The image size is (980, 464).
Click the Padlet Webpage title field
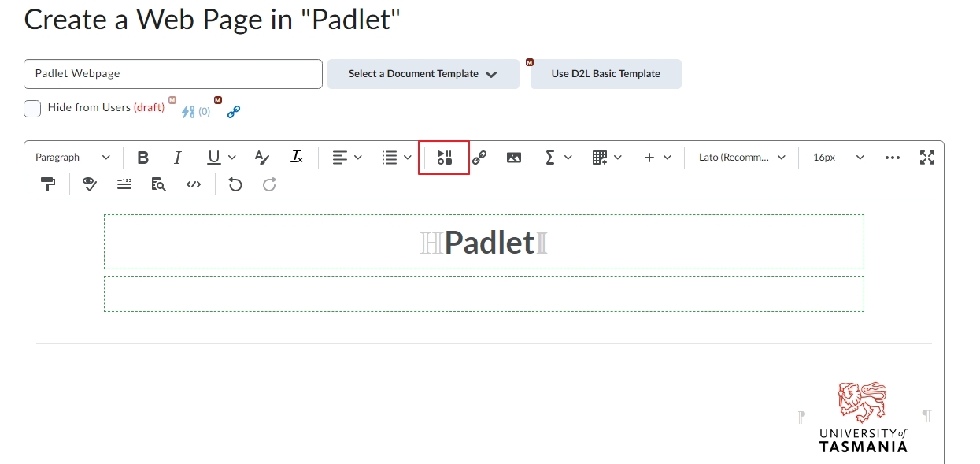coord(173,74)
